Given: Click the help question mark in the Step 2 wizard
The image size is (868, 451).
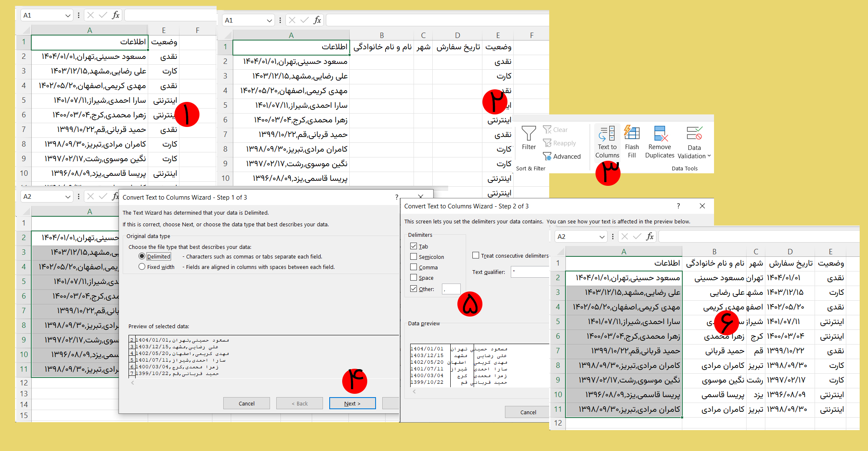Looking at the screenshot, I should (x=678, y=206).
